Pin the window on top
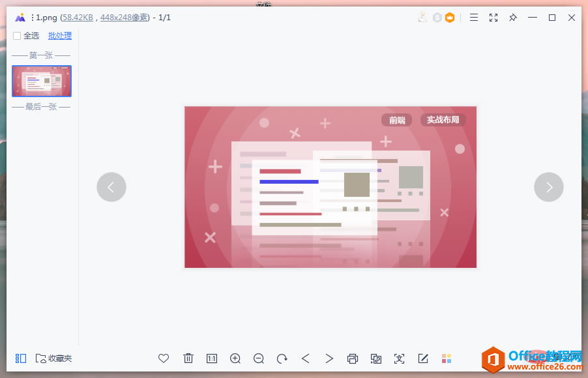Image resolution: width=588 pixels, height=378 pixels. click(513, 17)
